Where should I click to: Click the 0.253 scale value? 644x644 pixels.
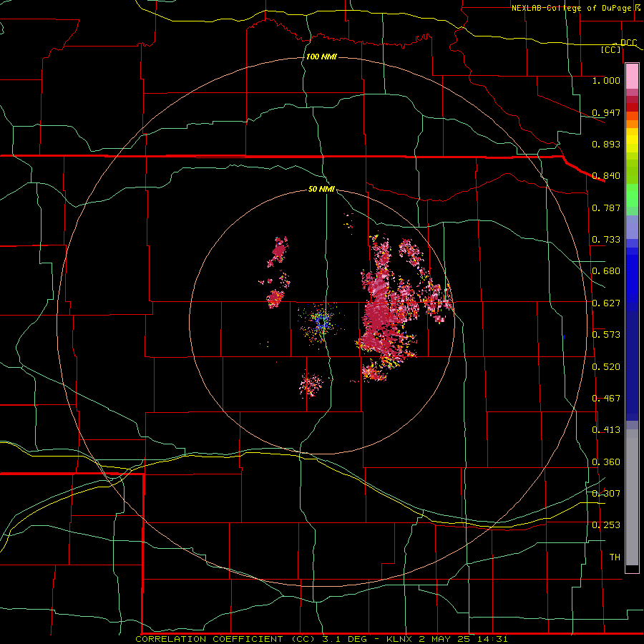pos(606,525)
